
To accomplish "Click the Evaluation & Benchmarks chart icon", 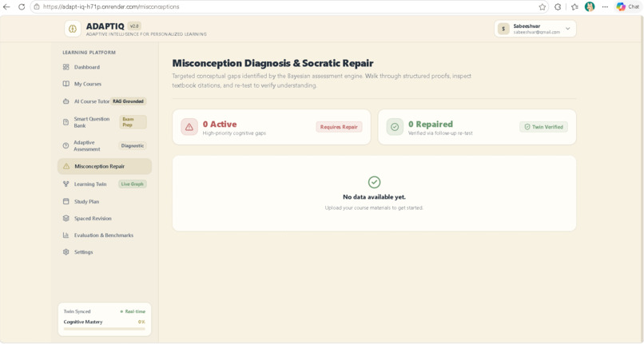I will [66, 235].
